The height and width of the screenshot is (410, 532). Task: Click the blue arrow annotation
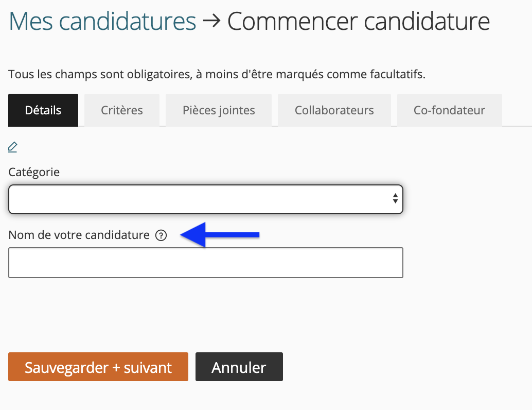tap(220, 235)
